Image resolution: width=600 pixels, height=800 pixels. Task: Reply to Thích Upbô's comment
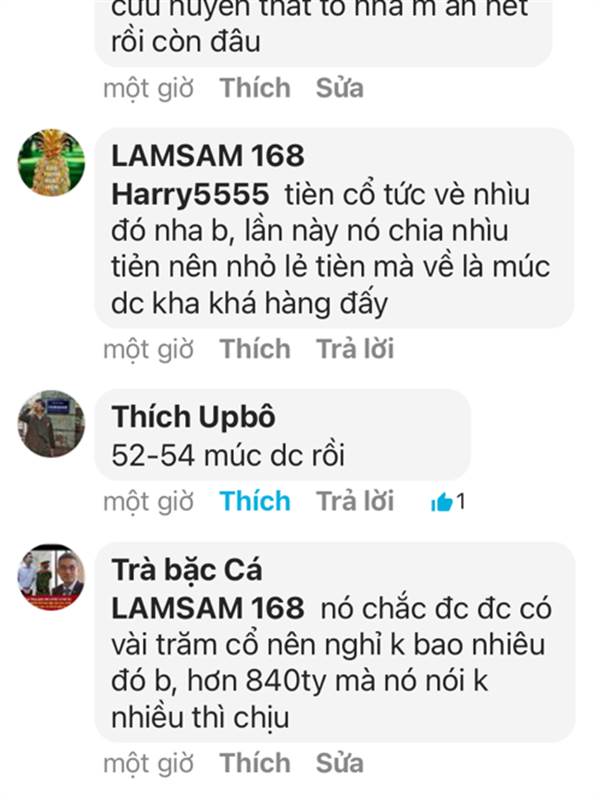click(355, 501)
